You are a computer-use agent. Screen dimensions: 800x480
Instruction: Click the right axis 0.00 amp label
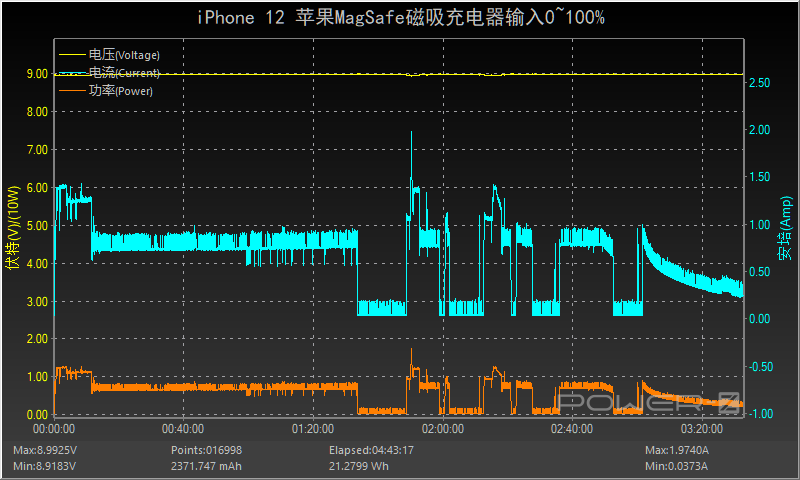pos(760,319)
